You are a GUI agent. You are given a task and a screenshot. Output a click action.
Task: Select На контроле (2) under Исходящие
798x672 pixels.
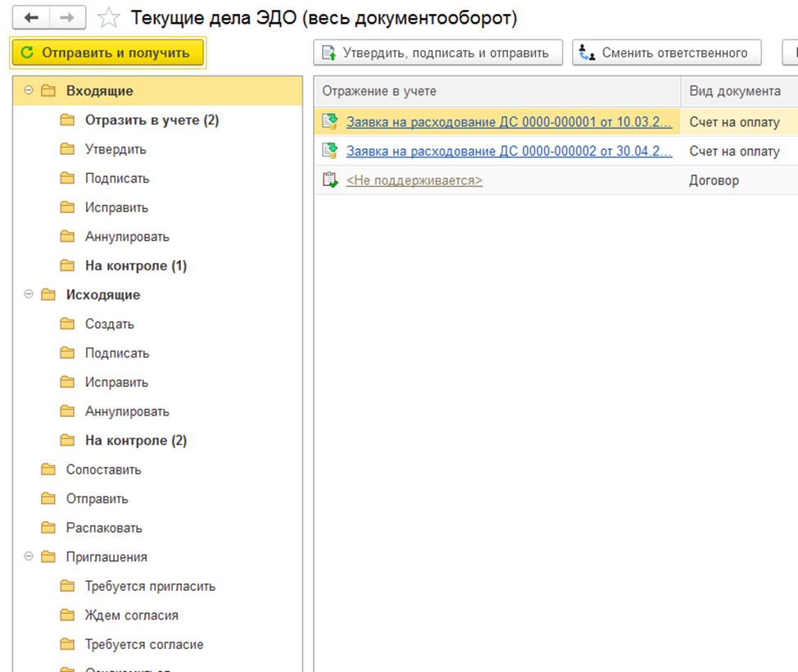pyautogui.click(x=135, y=441)
